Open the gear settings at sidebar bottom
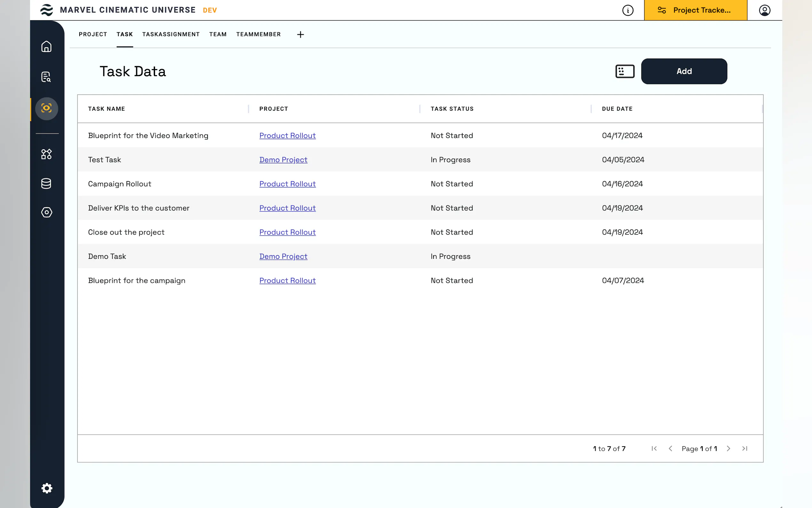 coord(47,488)
